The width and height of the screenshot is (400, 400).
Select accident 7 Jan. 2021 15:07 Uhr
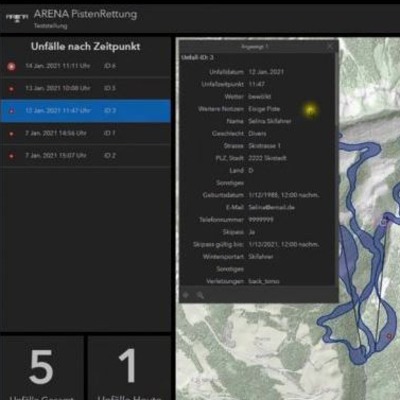pyautogui.click(x=85, y=155)
